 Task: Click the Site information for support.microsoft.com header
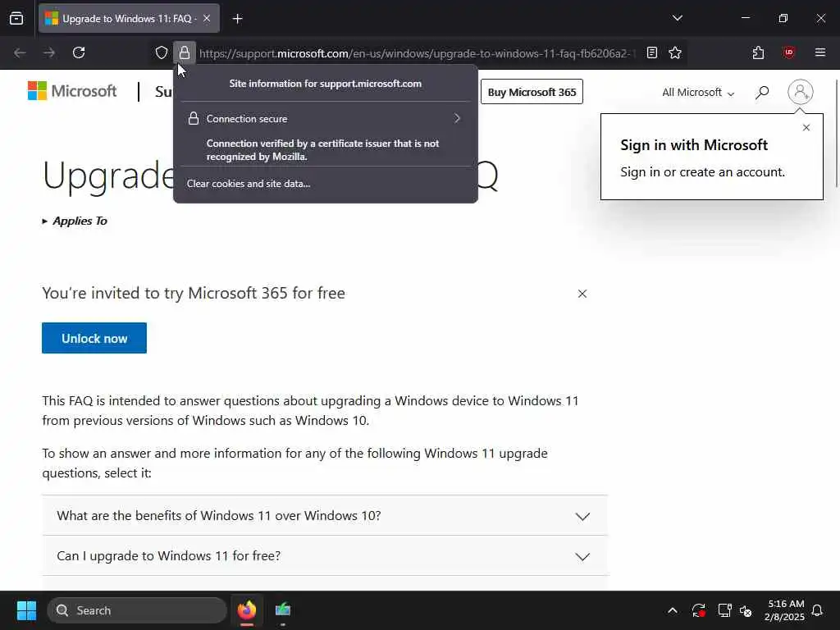[325, 84]
